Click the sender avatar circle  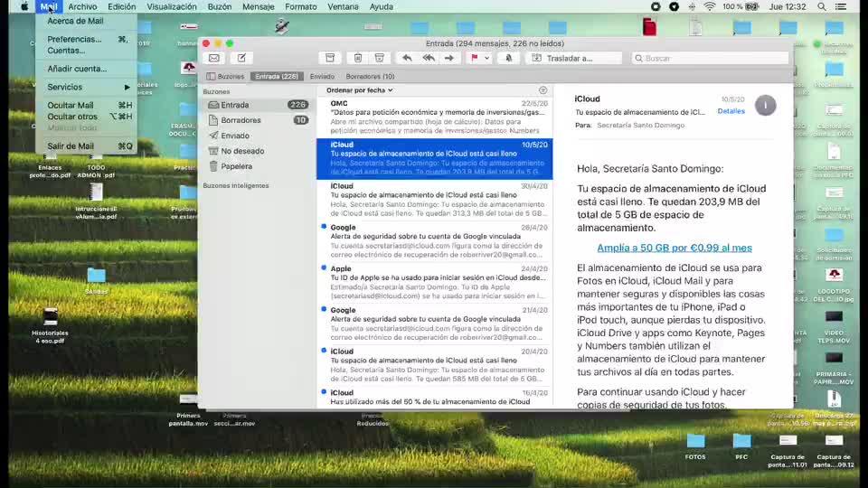pyautogui.click(x=766, y=105)
